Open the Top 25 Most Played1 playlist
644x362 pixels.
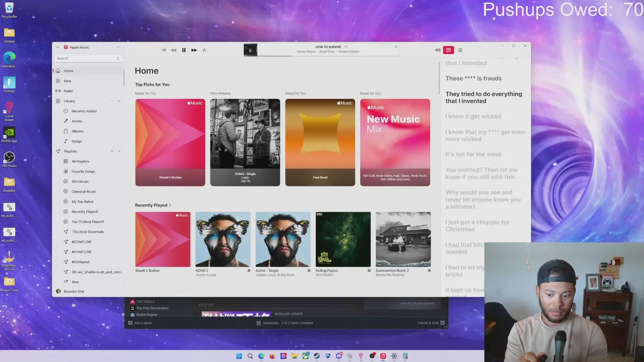coord(88,222)
